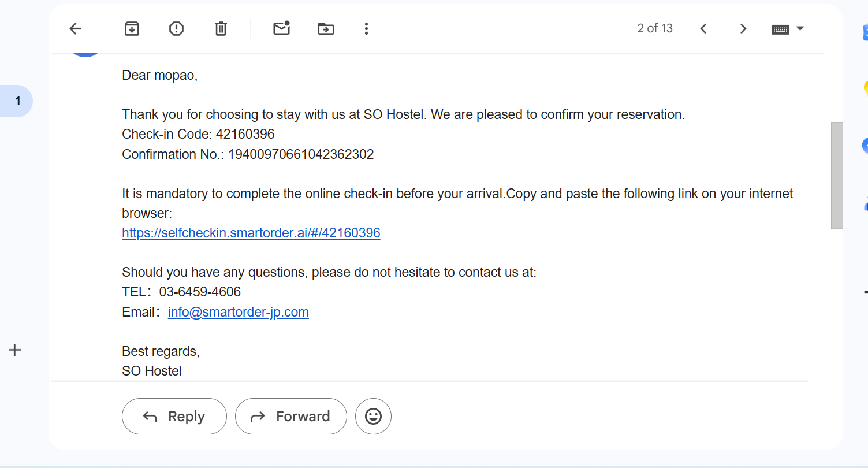This screenshot has height=468, width=868.
Task: Go to the newer email with the left chevron
Action: tap(703, 28)
